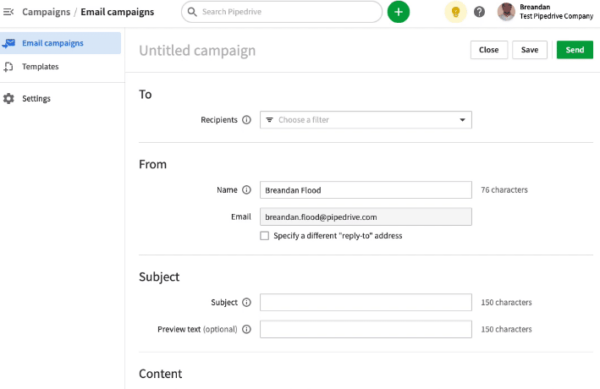Screen dimensions: 600x389
Task: Click the Recipients info icon
Action: point(247,120)
